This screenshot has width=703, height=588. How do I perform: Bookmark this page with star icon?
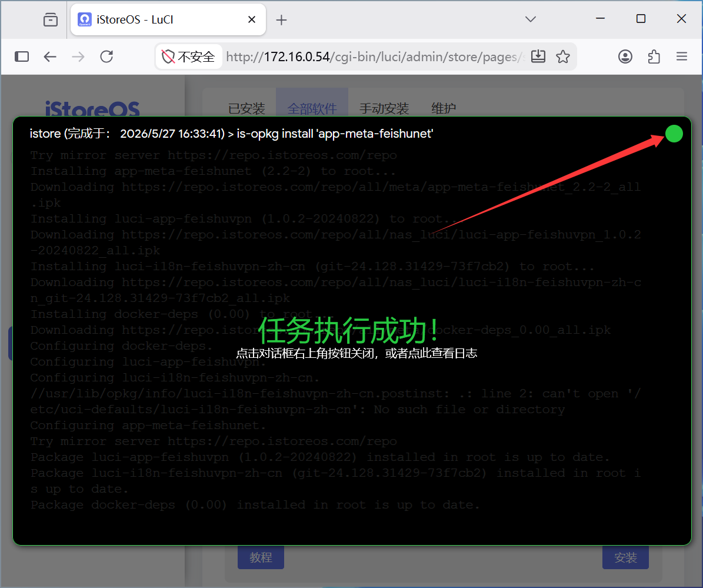(x=562, y=57)
